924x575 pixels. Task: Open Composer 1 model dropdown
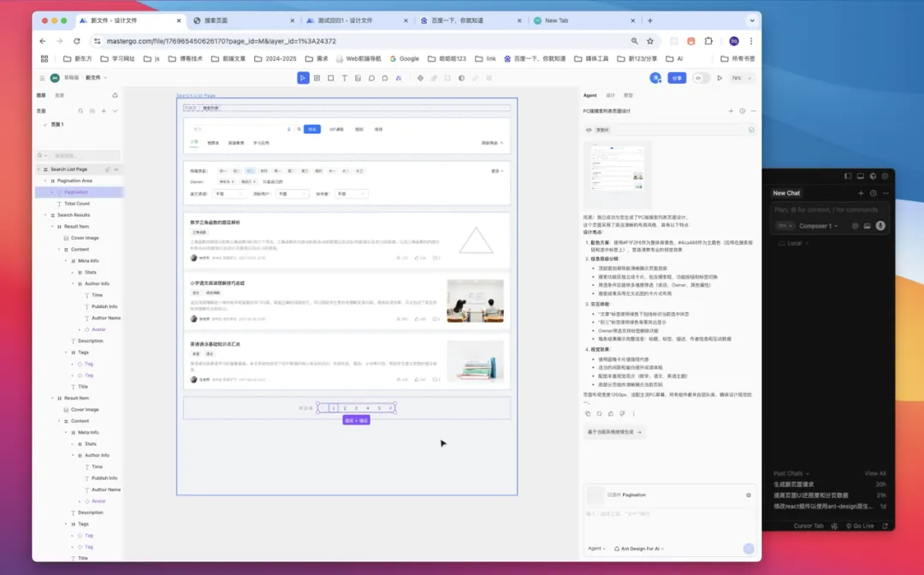(819, 226)
